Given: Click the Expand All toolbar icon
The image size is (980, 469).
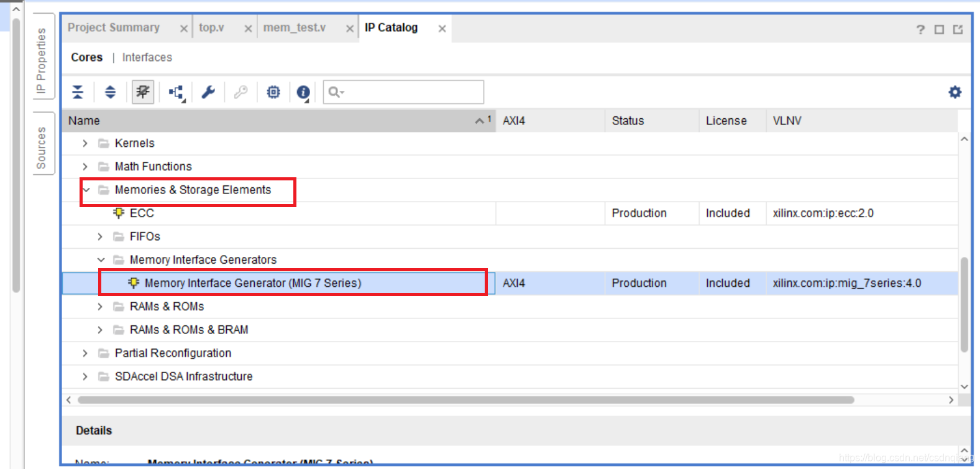Looking at the screenshot, I should (x=110, y=92).
